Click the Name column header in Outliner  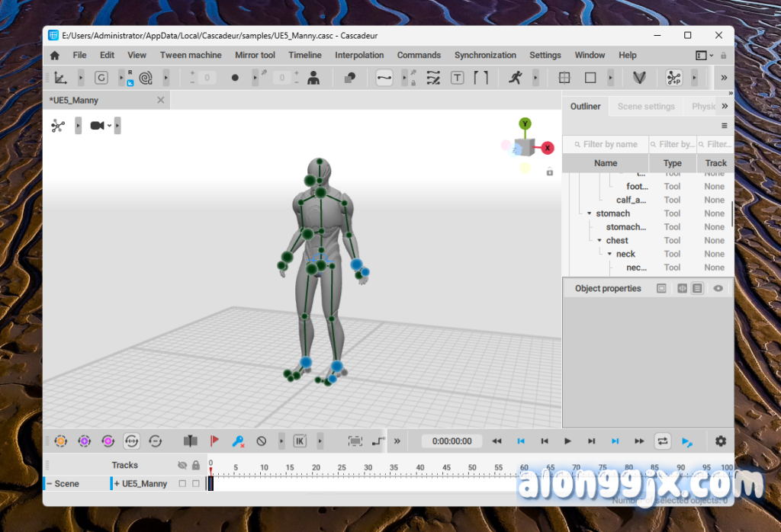coord(606,163)
